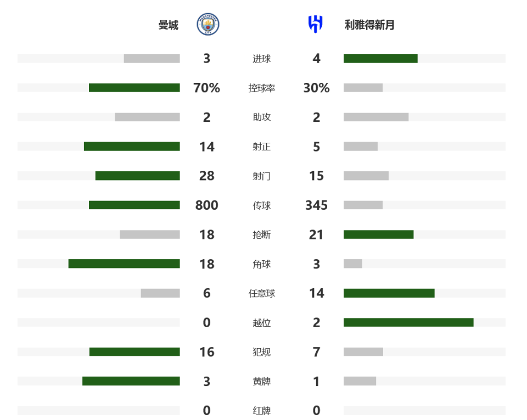Click Al Hilal's green goals bar
This screenshot has height=420, width=527.
pyautogui.click(x=380, y=58)
